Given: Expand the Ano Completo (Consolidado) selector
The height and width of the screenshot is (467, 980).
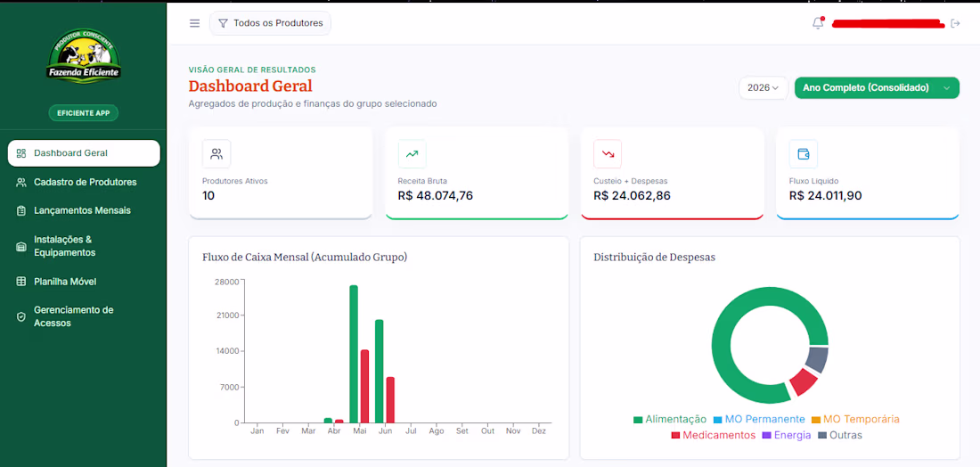Looking at the screenshot, I should (877, 88).
